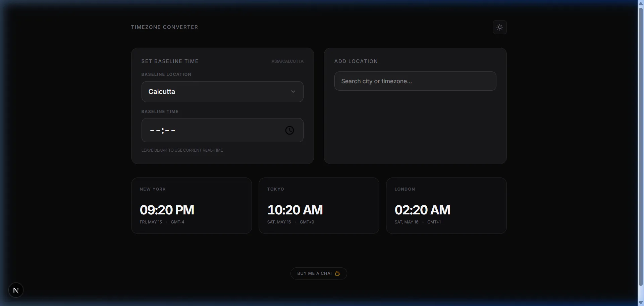Open time picker via clock icon
Image resolution: width=644 pixels, height=306 pixels.
coord(289,131)
